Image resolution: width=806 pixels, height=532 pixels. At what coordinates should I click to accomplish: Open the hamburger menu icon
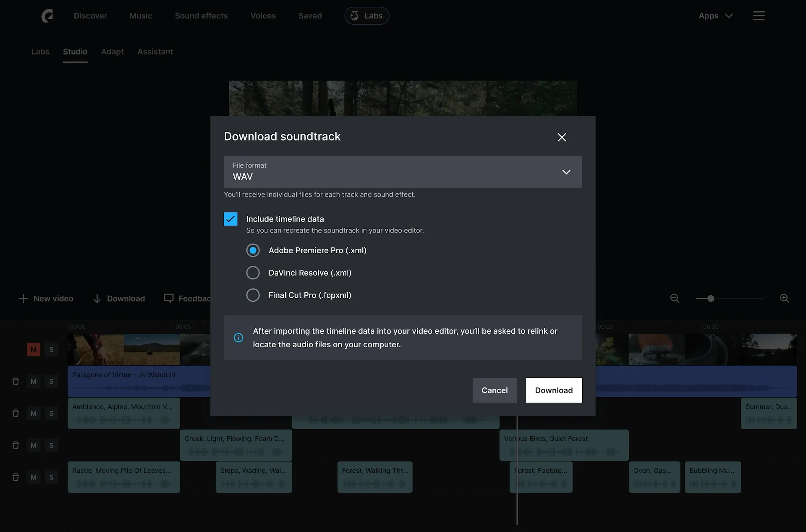click(759, 16)
